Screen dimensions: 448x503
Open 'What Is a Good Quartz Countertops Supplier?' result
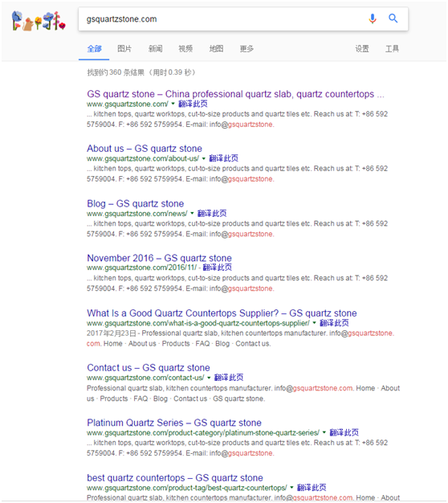(222, 313)
